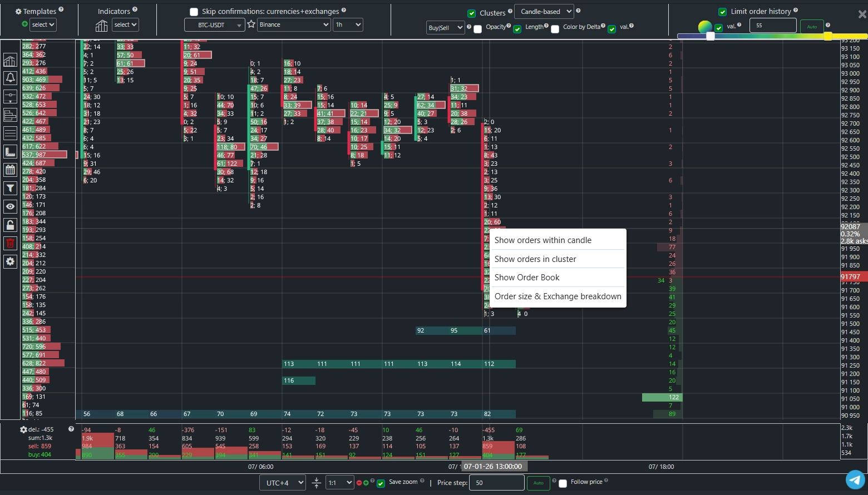The width and height of the screenshot is (868, 495).
Task: Toggle the eye visibility icon in the sidebar
Action: (x=10, y=206)
